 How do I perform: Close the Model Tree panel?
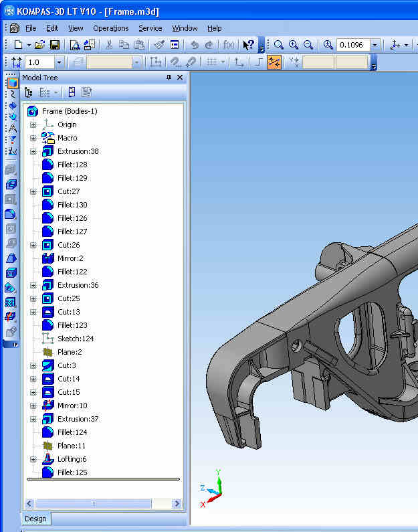180,78
